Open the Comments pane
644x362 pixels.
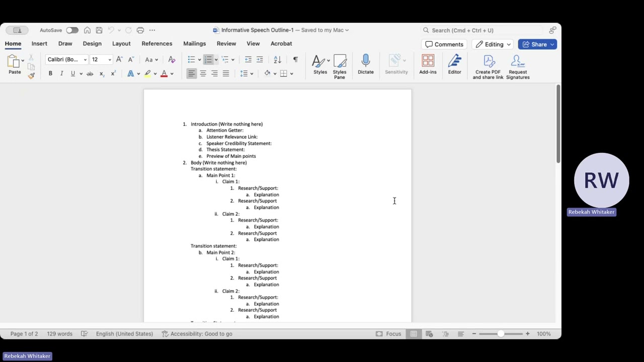click(444, 44)
